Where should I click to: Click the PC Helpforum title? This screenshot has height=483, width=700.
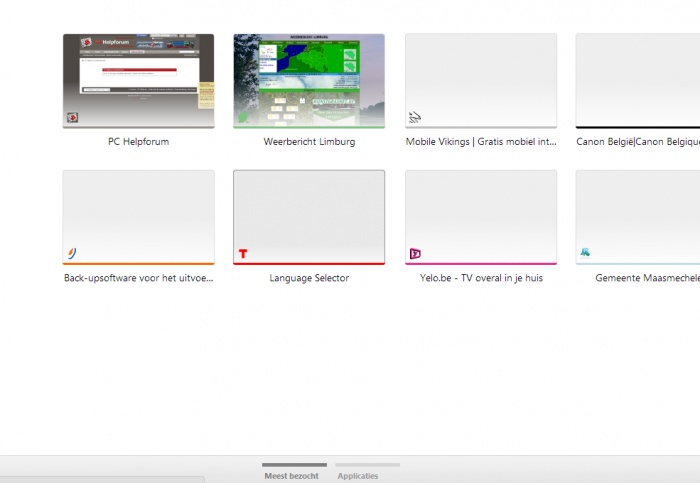(x=138, y=142)
